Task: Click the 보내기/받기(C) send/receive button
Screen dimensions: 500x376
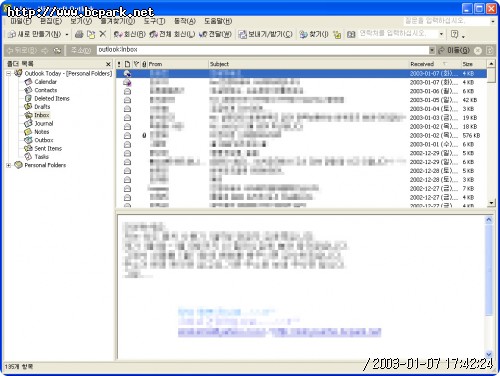Action: coord(266,34)
